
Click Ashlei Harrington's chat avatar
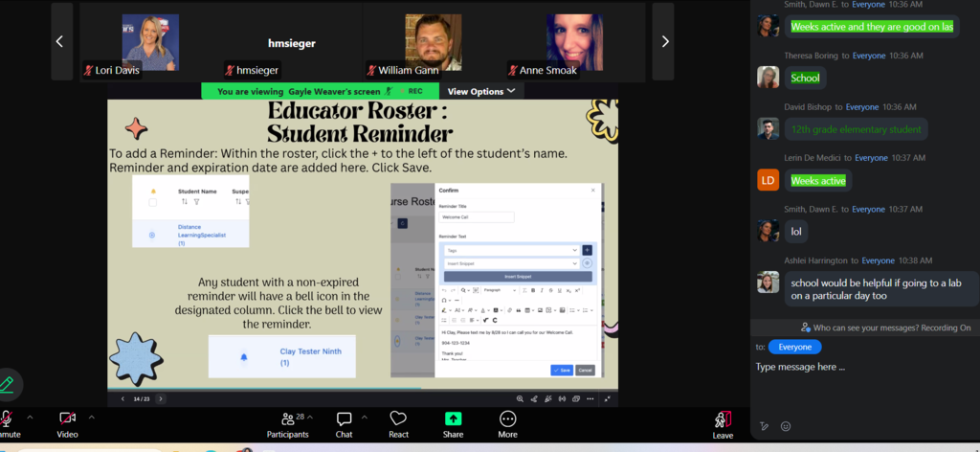click(768, 282)
